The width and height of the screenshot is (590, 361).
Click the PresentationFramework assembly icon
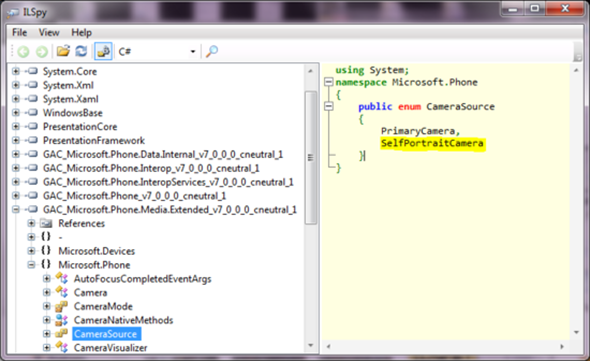[33, 140]
